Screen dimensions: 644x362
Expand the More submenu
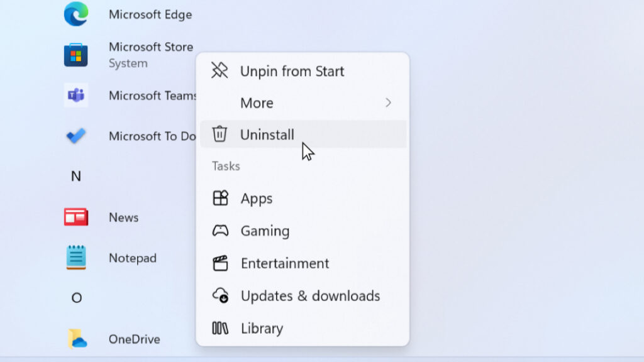pyautogui.click(x=257, y=102)
